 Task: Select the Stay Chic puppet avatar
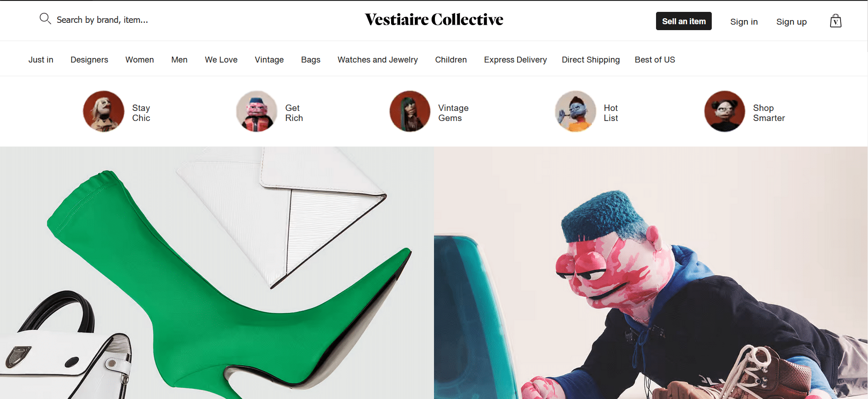click(x=104, y=111)
